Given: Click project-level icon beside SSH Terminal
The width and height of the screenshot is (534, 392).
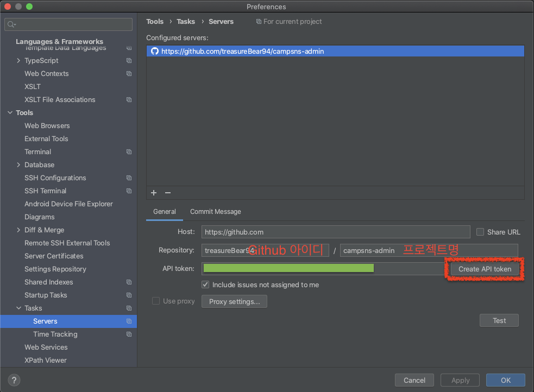Looking at the screenshot, I should (x=129, y=191).
